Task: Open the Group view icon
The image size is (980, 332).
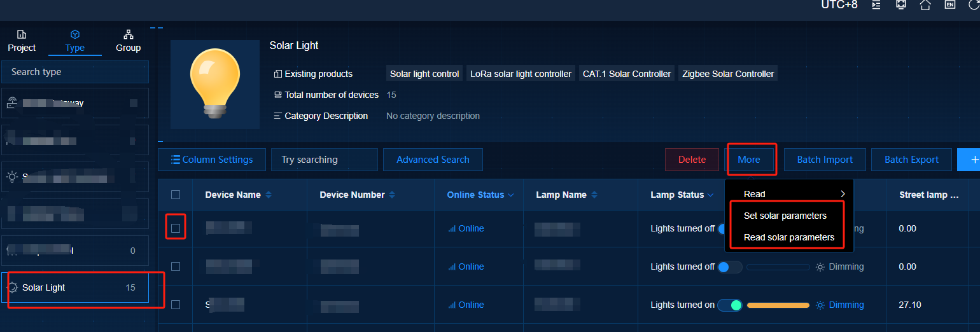Action: point(129,34)
